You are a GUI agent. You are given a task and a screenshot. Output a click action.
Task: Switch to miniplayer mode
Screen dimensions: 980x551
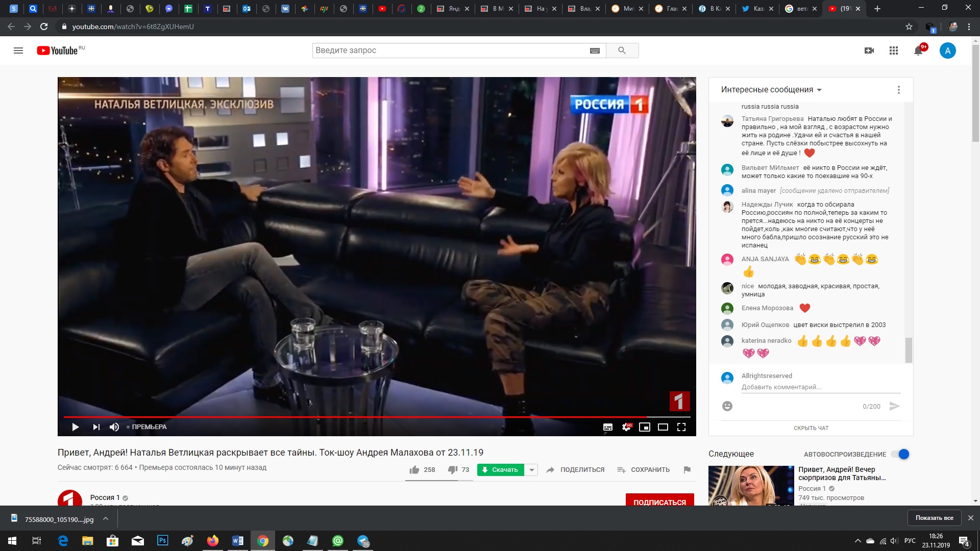(645, 427)
